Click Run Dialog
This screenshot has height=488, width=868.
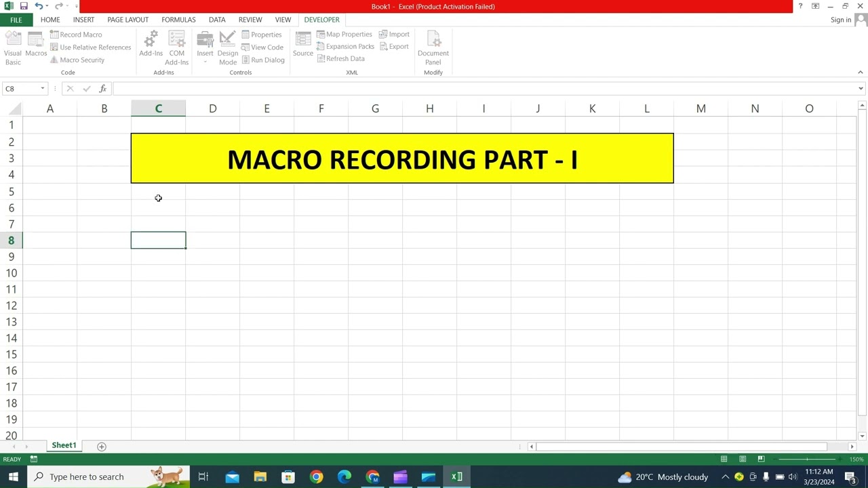(262, 60)
